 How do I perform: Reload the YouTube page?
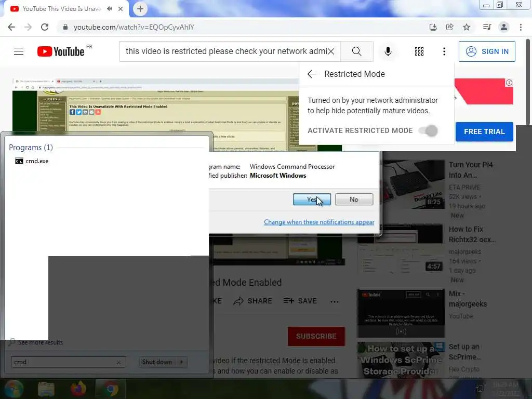45,27
